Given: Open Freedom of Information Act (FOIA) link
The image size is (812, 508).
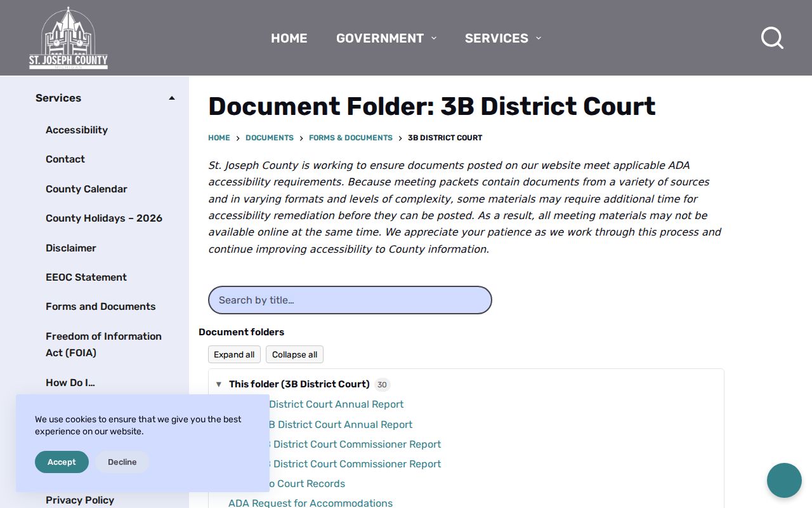Looking at the screenshot, I should point(104,345).
